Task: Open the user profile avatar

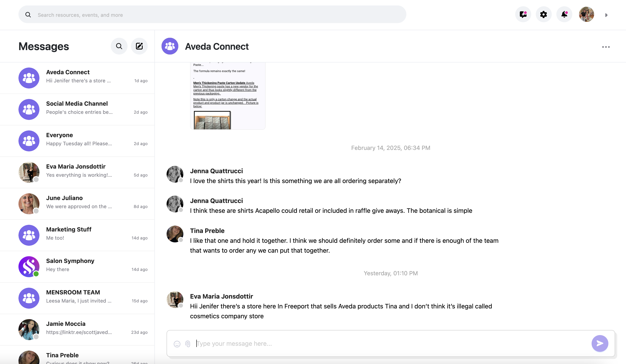Action: (587, 14)
